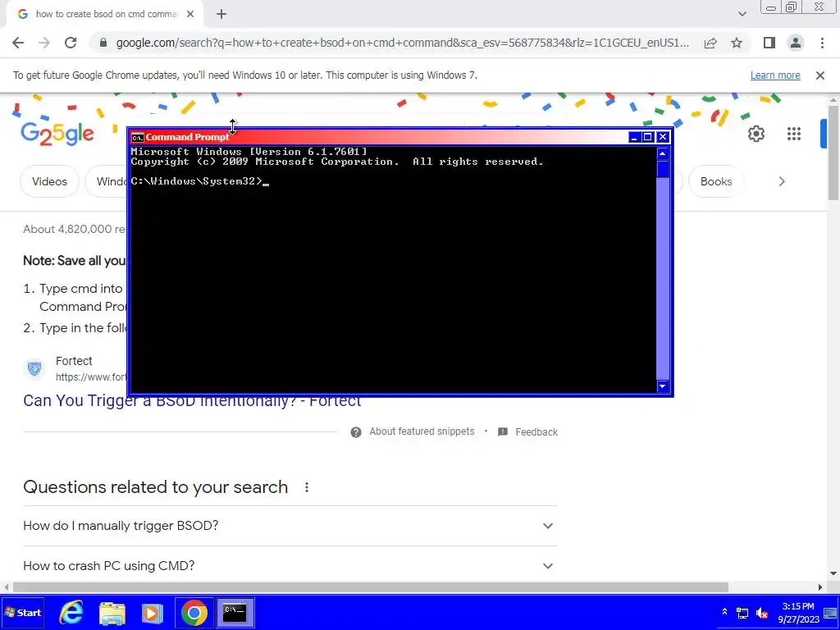Viewport: 840px width, 630px height.
Task: Open the Chrome side panel
Action: [x=769, y=43]
